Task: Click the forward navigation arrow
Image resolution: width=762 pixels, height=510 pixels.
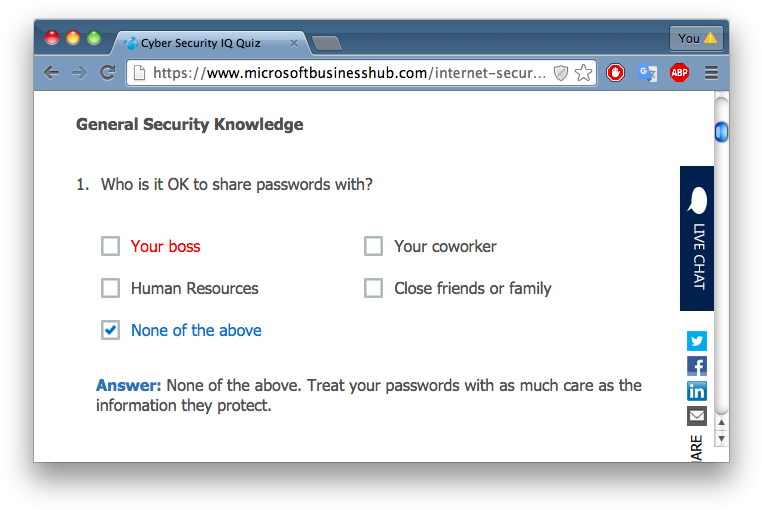Action: coord(79,73)
